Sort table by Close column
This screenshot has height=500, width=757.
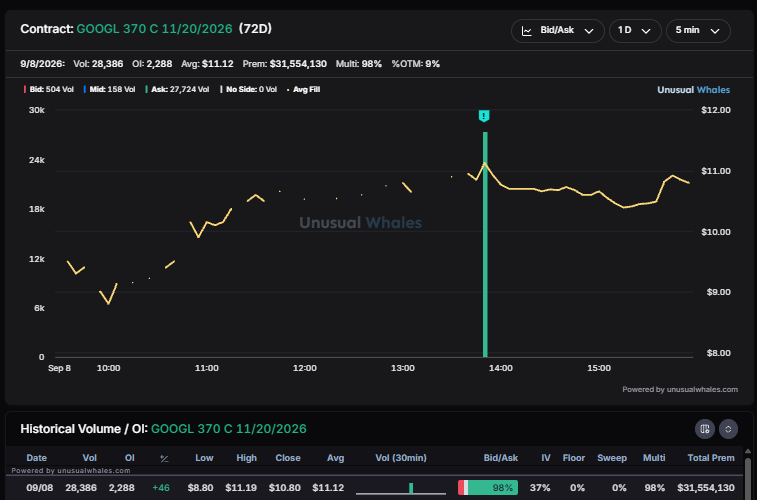click(x=288, y=458)
